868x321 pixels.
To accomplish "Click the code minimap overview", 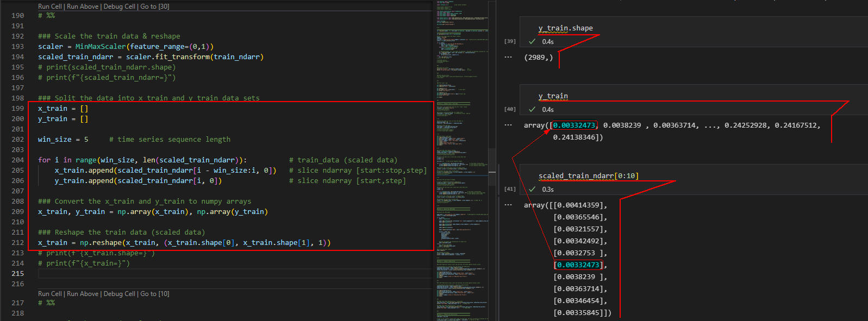I will (461, 160).
